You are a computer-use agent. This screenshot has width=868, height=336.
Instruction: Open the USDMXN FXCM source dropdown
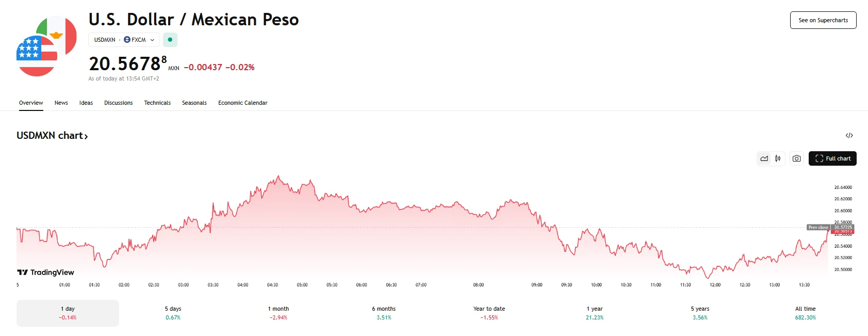point(124,40)
